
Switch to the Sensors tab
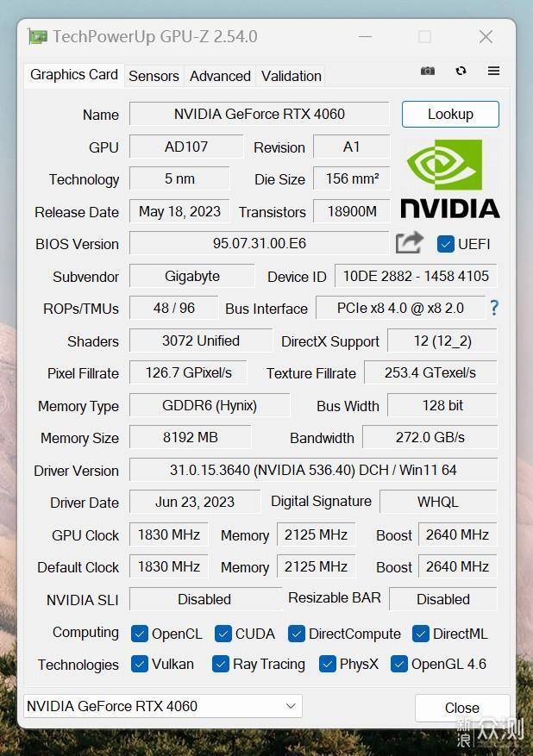(154, 76)
